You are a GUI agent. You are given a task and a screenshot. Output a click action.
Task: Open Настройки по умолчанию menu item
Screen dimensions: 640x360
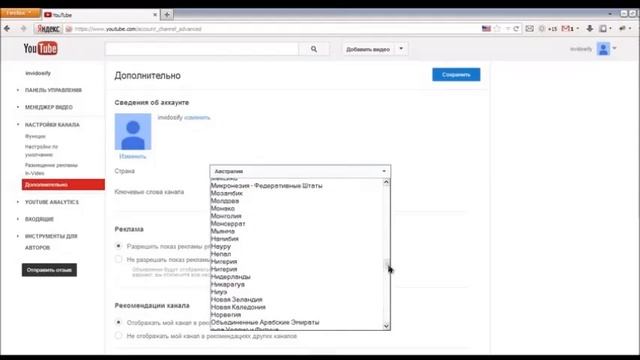(41, 150)
